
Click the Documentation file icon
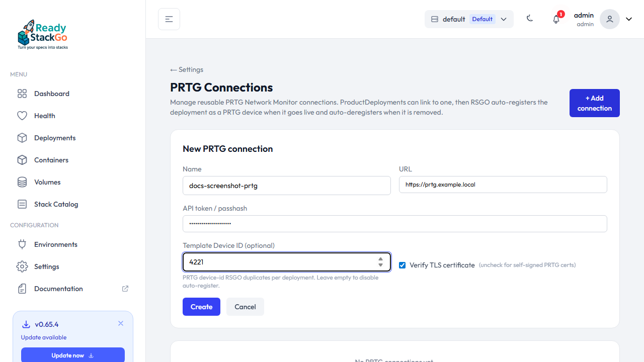point(22,289)
